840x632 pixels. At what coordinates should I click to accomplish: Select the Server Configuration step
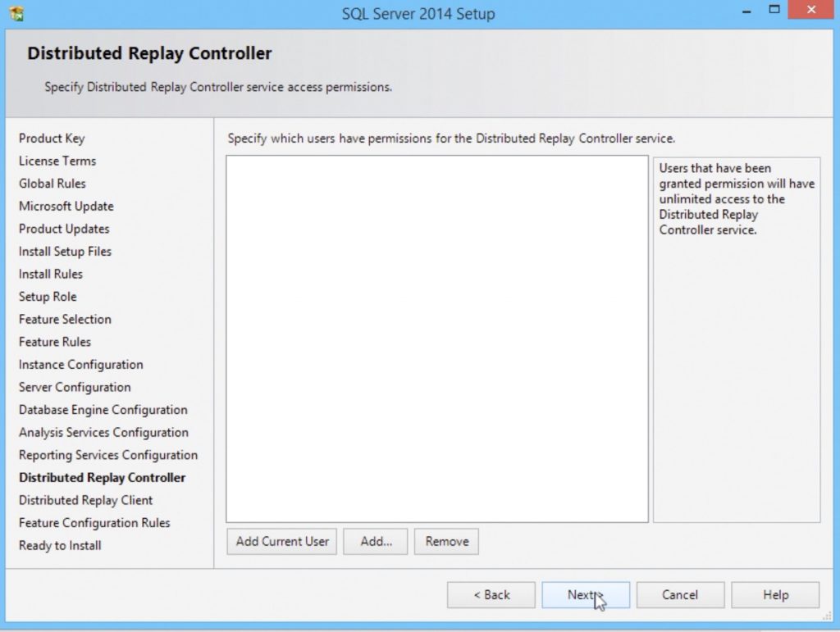click(x=75, y=388)
